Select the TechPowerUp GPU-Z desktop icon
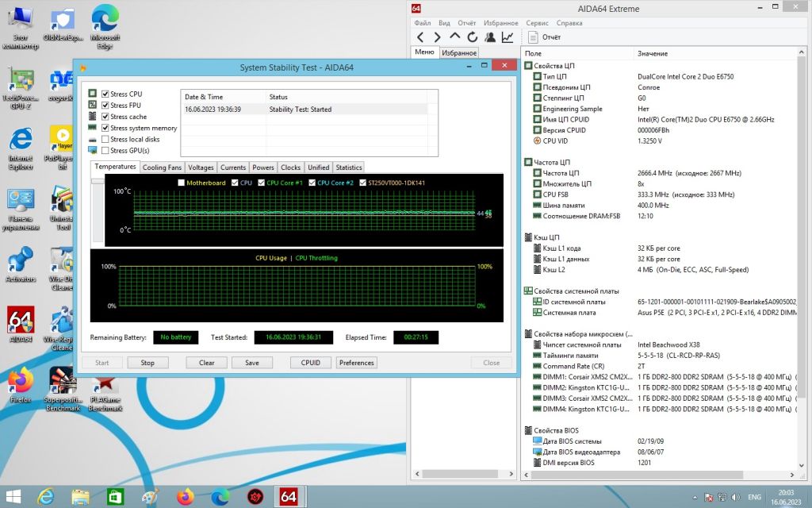This screenshot has width=812, height=508. point(21,89)
